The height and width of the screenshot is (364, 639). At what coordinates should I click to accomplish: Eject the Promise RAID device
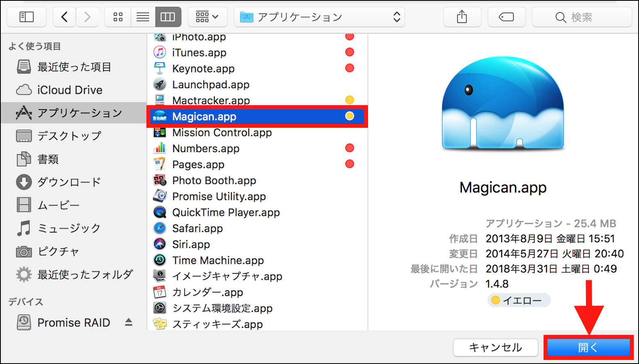(x=129, y=322)
